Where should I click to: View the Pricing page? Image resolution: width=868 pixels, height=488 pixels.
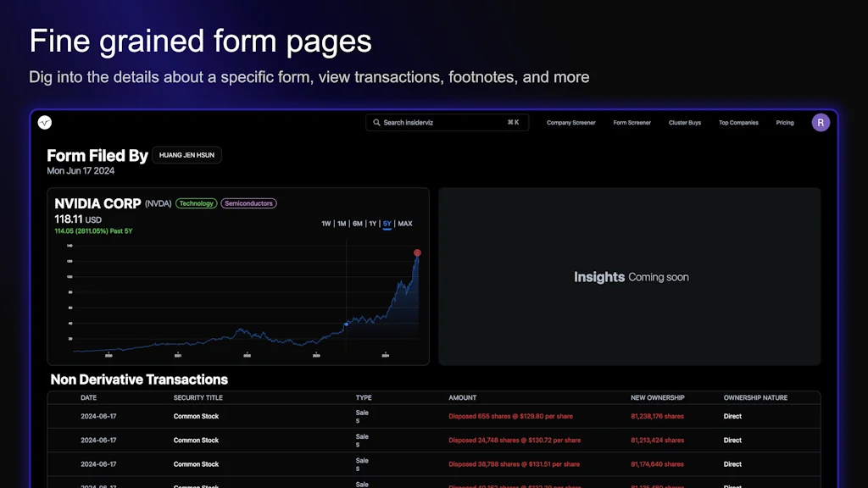click(x=785, y=122)
